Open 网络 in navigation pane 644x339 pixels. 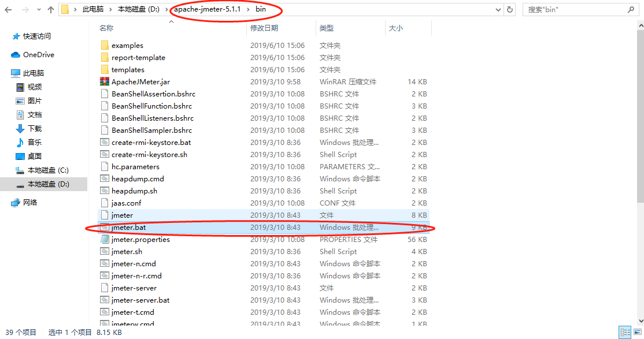[x=30, y=202]
